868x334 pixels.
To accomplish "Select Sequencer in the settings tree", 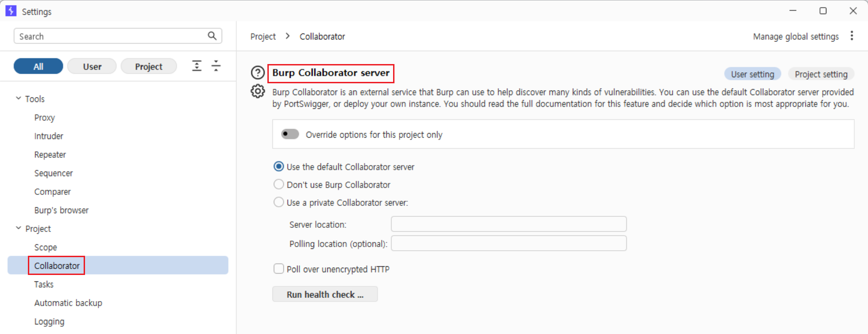I will click(x=53, y=173).
